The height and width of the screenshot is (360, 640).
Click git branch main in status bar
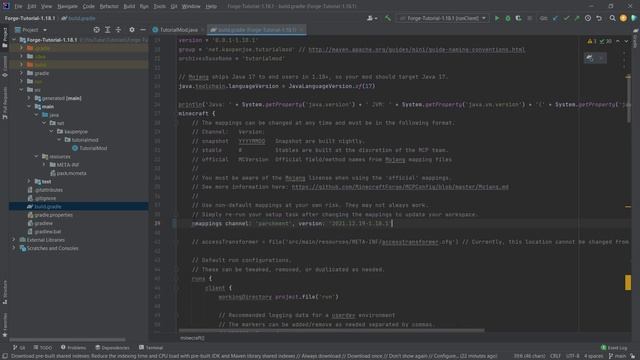pos(617,356)
